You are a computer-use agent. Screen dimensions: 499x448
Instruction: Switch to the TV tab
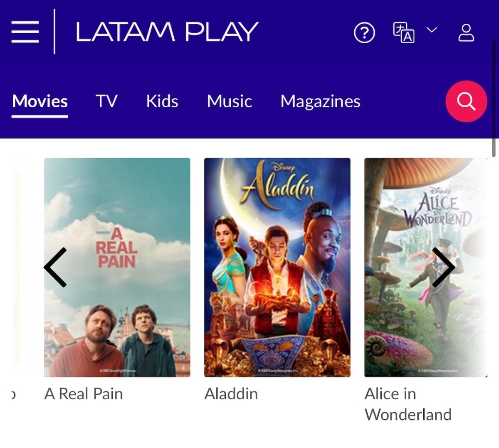(106, 101)
